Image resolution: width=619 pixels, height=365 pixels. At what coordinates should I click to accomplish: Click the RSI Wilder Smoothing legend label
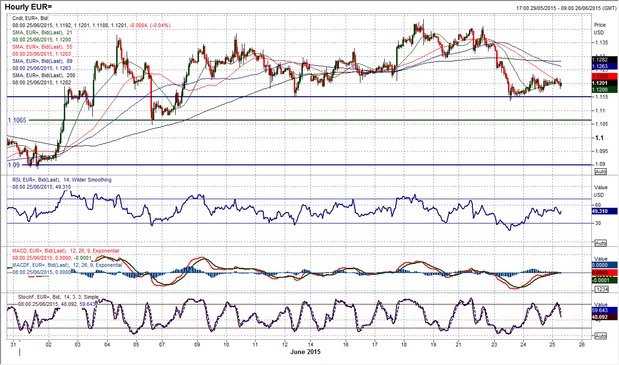(62, 180)
